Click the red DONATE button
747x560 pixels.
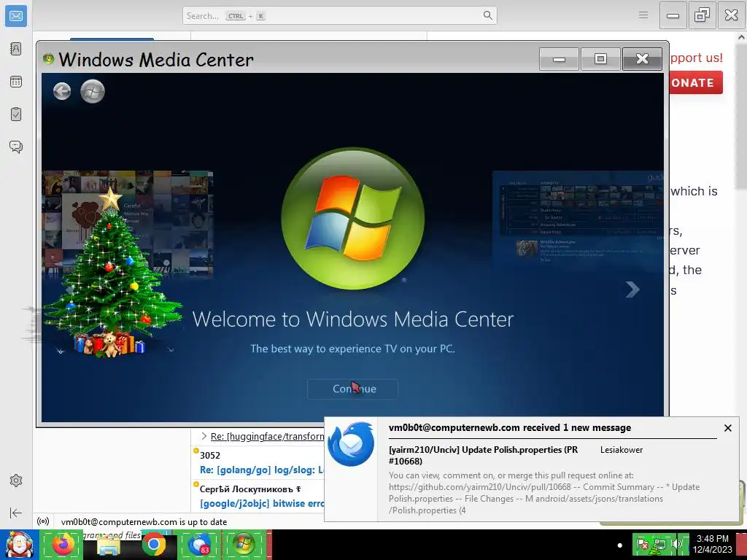coord(696,82)
